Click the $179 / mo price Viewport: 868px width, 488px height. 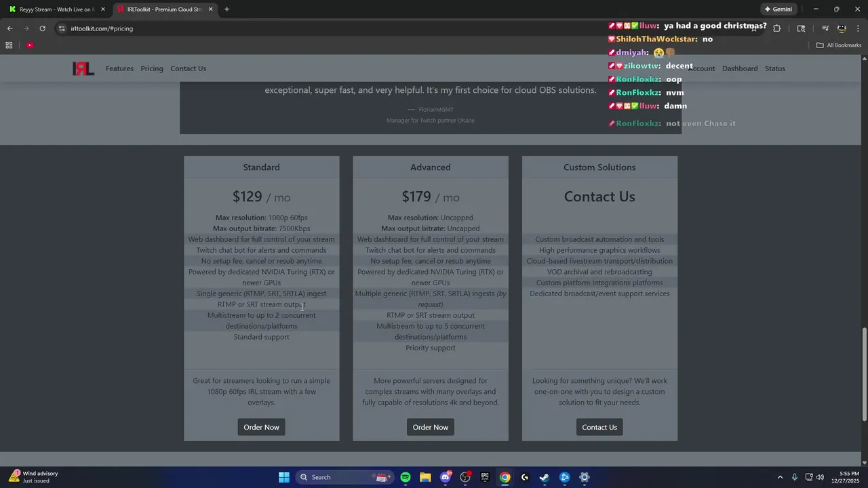(x=431, y=197)
